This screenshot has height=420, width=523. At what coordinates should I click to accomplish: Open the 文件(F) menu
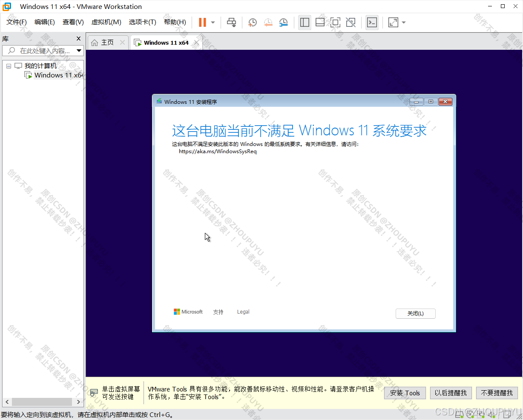click(17, 22)
